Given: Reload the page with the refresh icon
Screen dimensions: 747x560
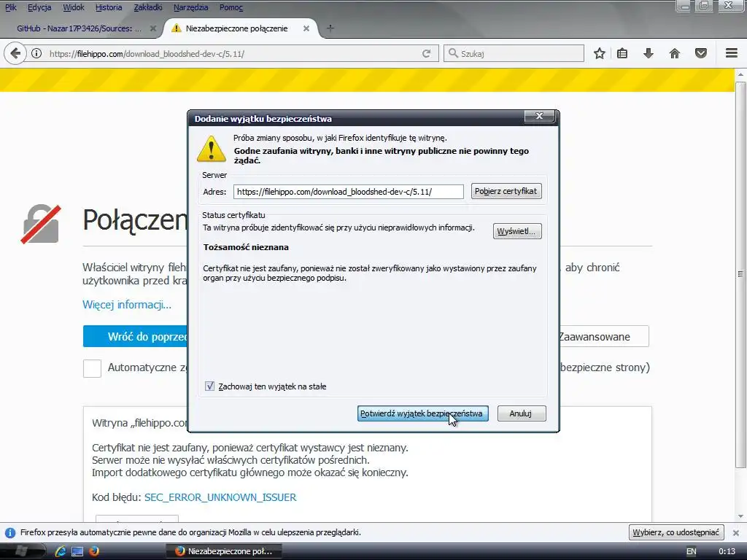Looking at the screenshot, I should (x=426, y=53).
